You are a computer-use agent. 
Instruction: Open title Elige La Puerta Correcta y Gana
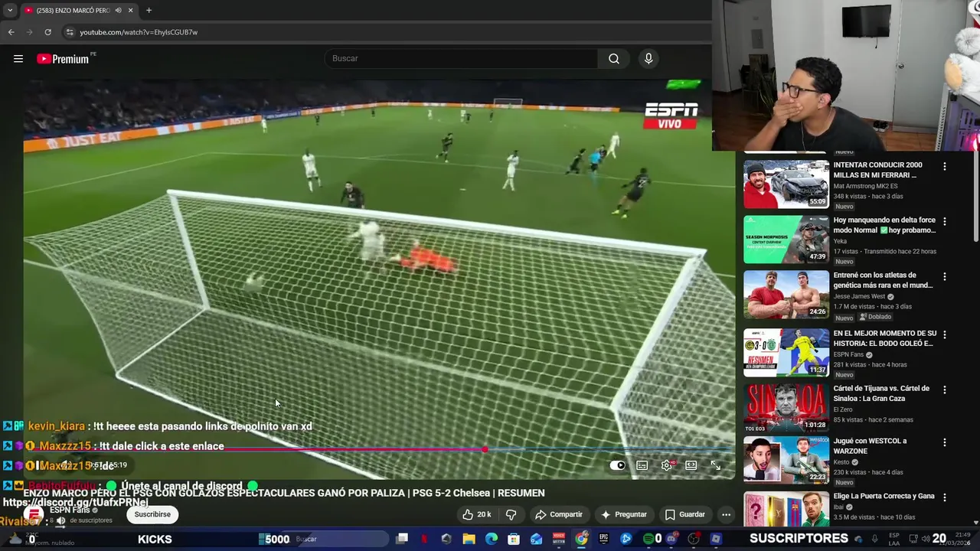click(x=884, y=496)
